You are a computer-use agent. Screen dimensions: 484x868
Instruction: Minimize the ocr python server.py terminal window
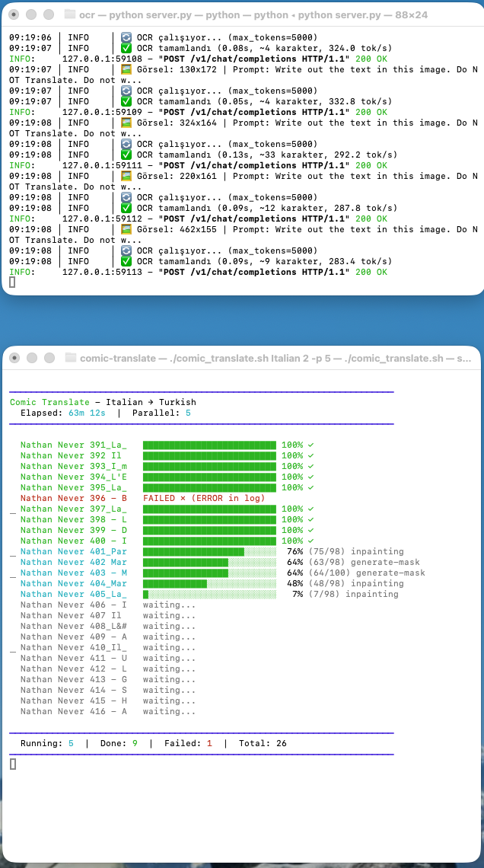(x=31, y=14)
